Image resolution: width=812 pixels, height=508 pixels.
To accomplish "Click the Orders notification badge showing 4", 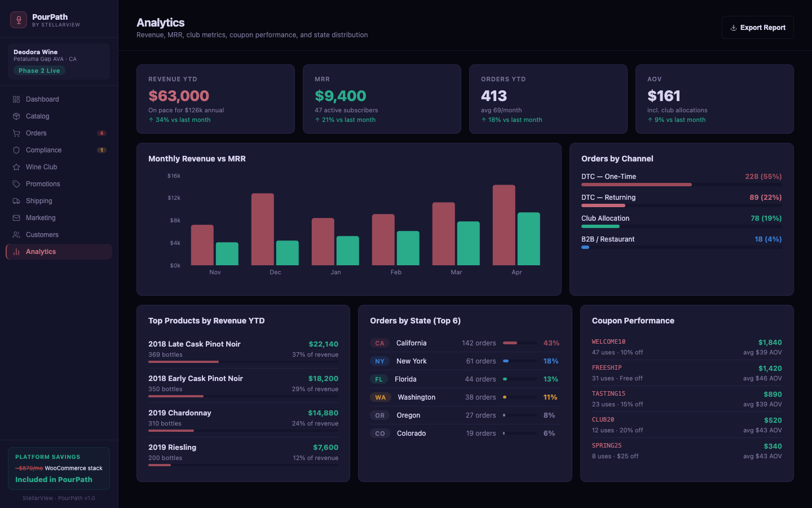I will (x=102, y=133).
